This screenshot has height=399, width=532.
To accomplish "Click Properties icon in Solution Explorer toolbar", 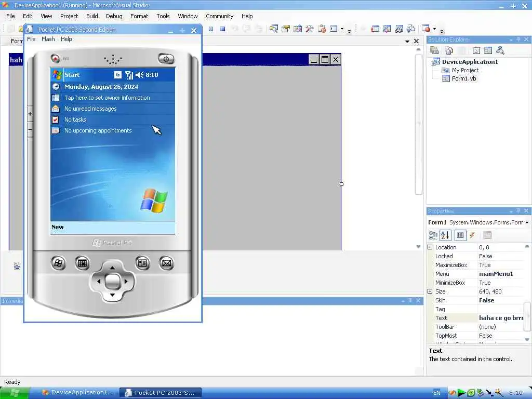I will (434, 50).
